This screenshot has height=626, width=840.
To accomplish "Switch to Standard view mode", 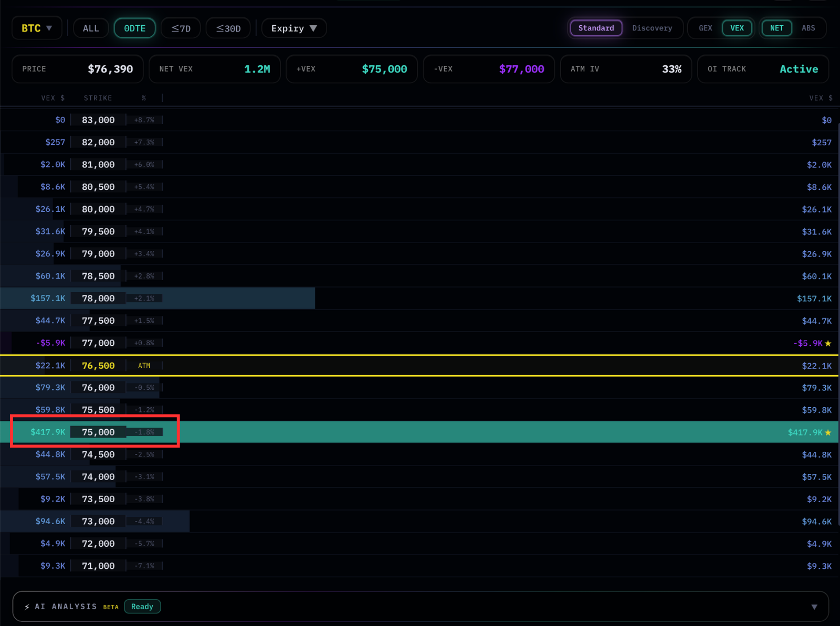I will (x=596, y=28).
